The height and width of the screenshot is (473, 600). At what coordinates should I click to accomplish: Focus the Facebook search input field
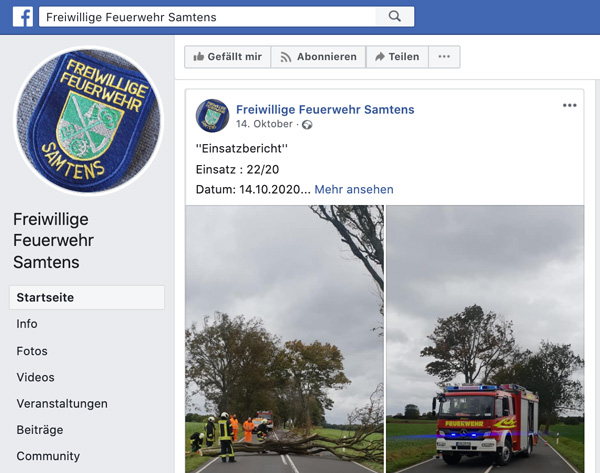[x=207, y=17]
